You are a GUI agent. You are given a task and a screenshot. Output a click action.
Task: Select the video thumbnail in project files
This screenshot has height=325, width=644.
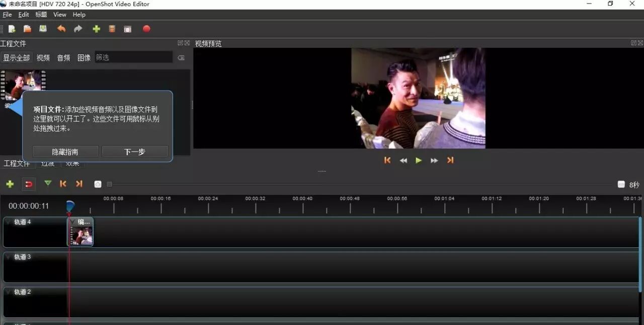[23, 85]
